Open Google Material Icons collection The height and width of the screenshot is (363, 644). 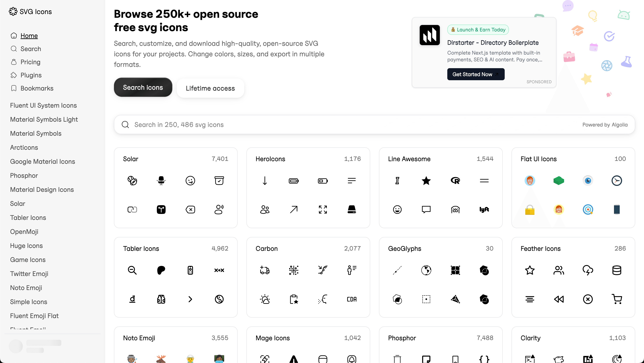click(42, 161)
